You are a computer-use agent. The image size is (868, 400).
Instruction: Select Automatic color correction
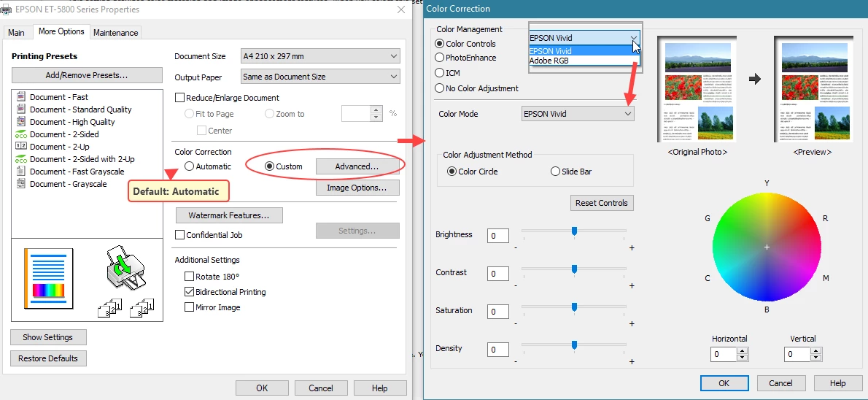coord(190,166)
